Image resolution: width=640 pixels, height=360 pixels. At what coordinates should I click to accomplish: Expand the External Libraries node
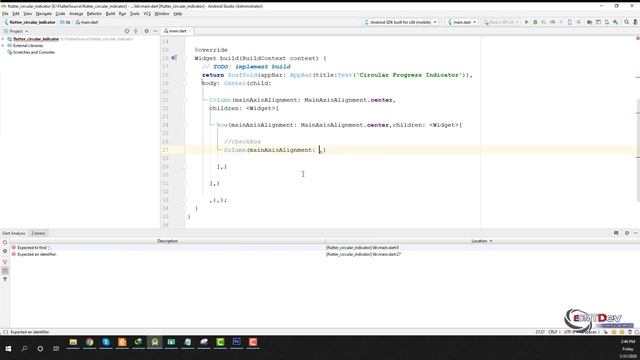point(3,45)
